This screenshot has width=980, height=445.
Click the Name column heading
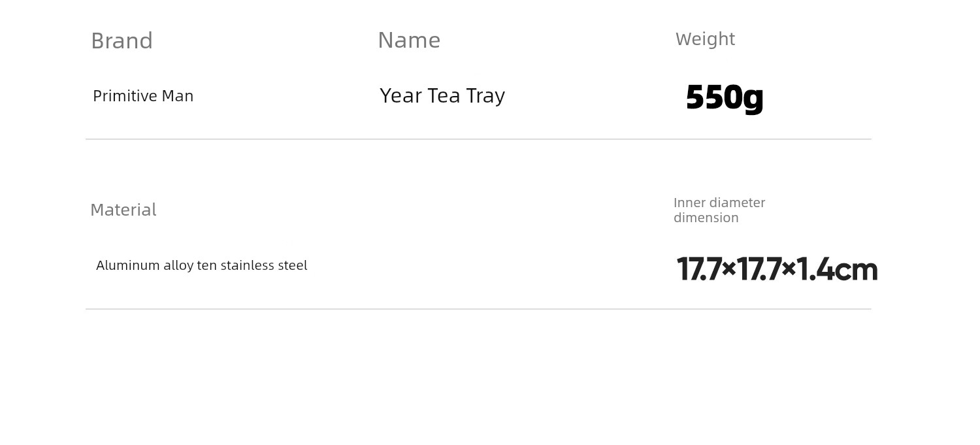tap(409, 40)
